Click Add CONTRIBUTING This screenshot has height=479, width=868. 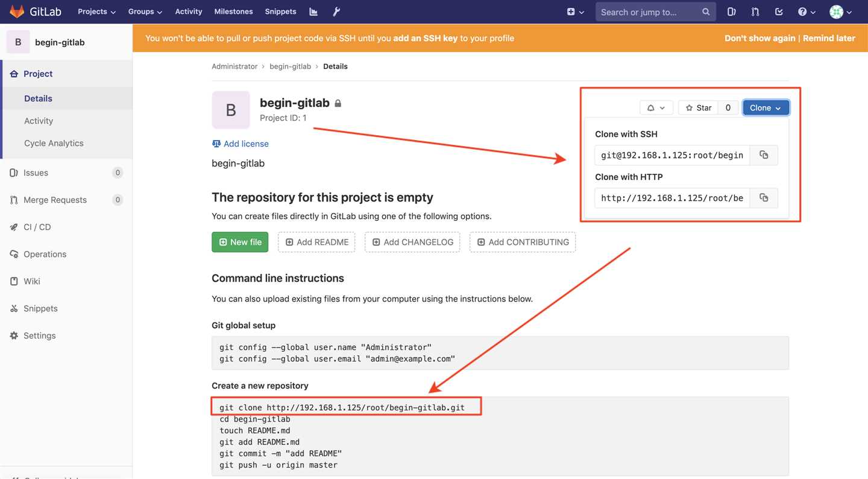[x=523, y=242]
